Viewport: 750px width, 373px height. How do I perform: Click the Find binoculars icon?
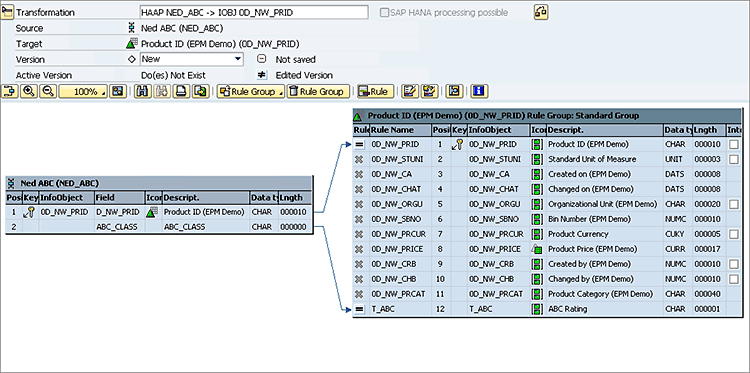point(142,91)
